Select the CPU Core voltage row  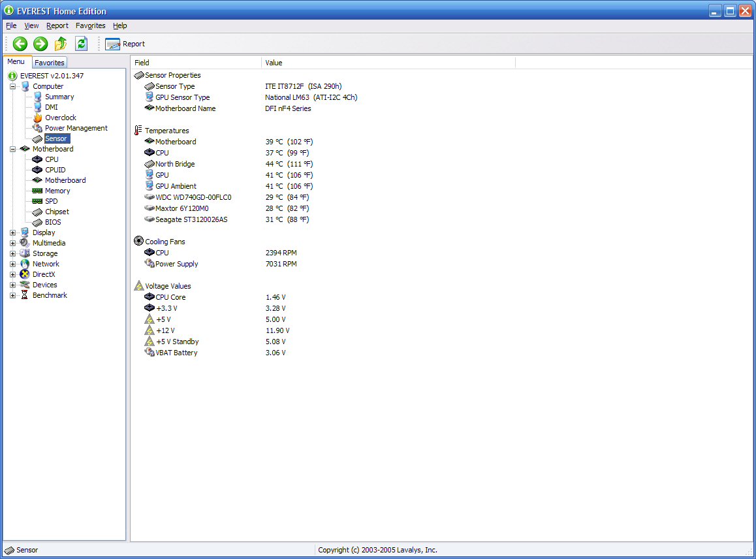[x=215, y=297]
